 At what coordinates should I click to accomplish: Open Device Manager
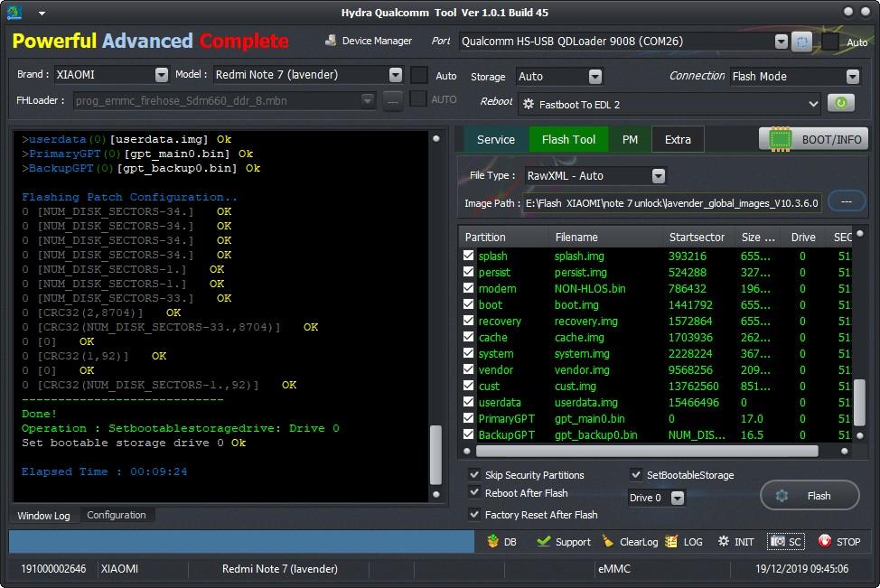click(369, 41)
